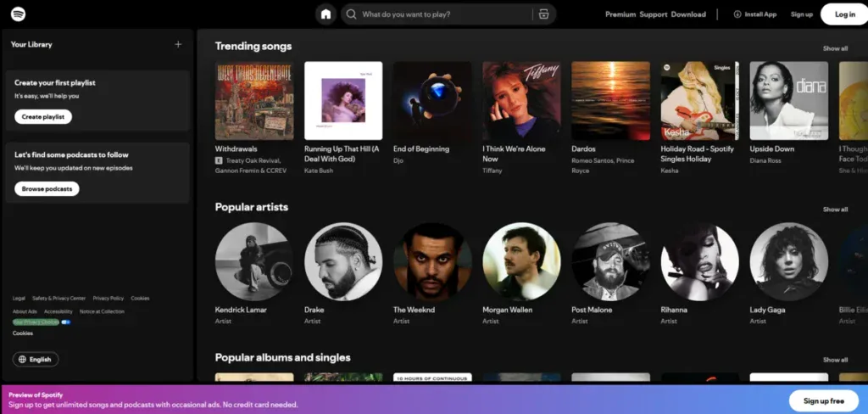This screenshot has height=414, width=868.
Task: Open Morgan Wallen artist photo
Action: tap(521, 261)
